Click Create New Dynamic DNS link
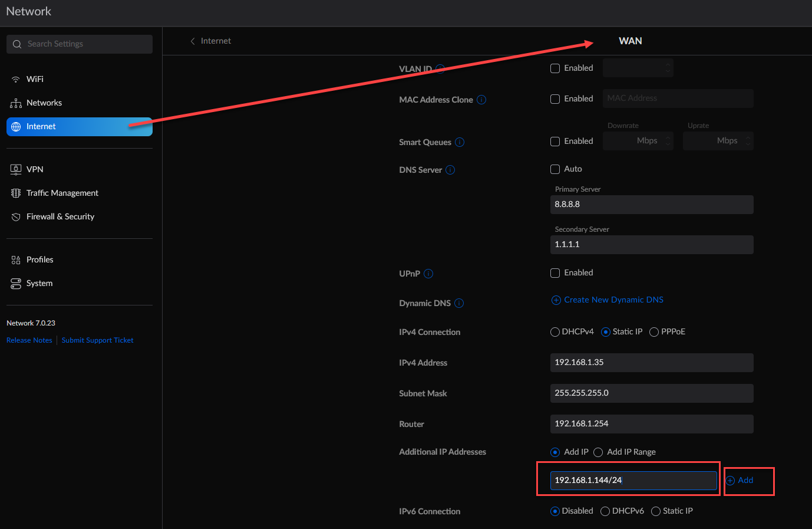 (x=613, y=300)
